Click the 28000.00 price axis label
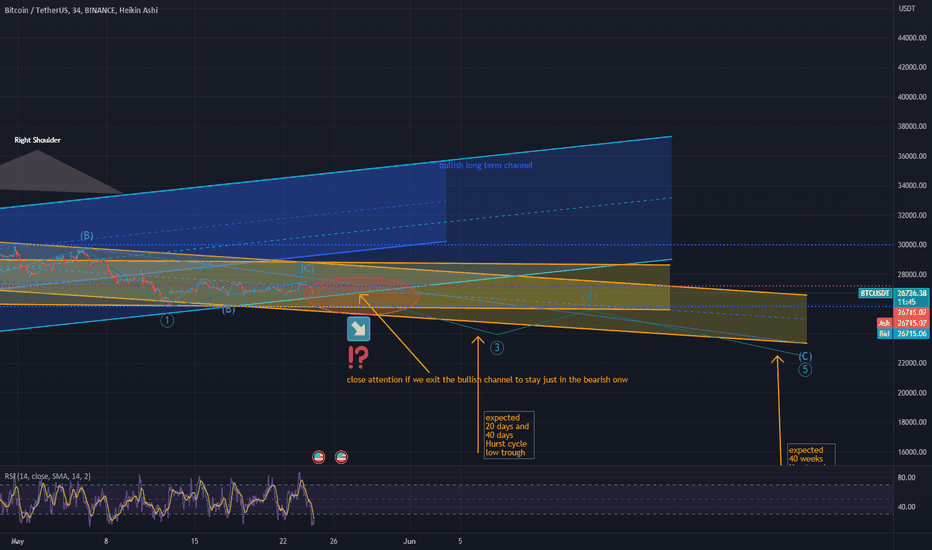 [912, 275]
